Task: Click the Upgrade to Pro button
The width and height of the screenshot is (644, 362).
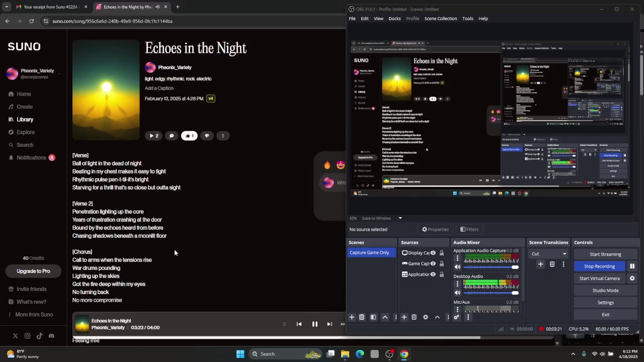Action: click(33, 271)
